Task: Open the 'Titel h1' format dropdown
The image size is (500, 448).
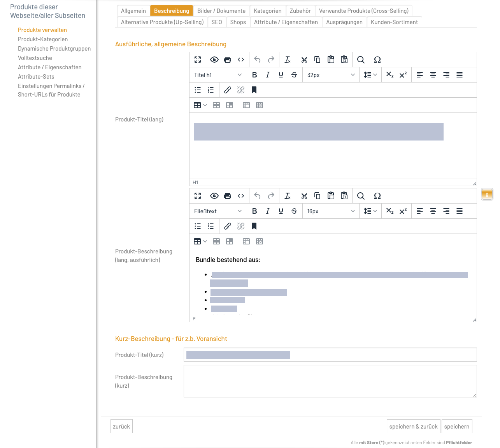Action: (218, 75)
